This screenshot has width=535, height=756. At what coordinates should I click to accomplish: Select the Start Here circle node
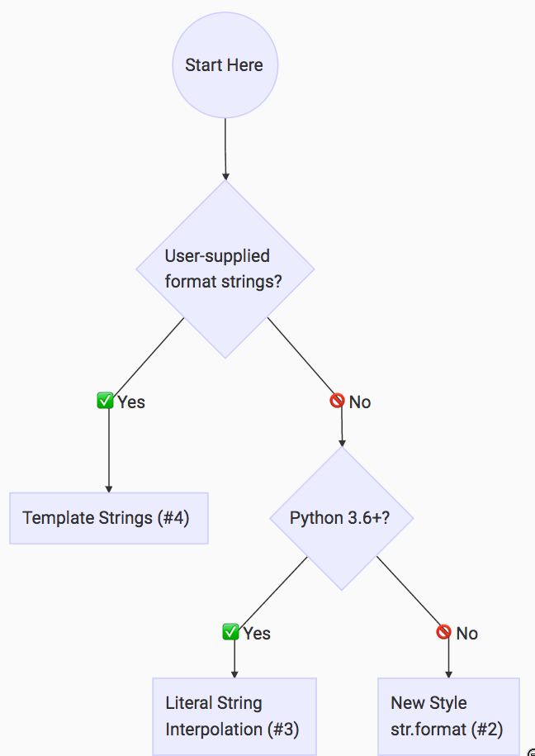[225, 65]
